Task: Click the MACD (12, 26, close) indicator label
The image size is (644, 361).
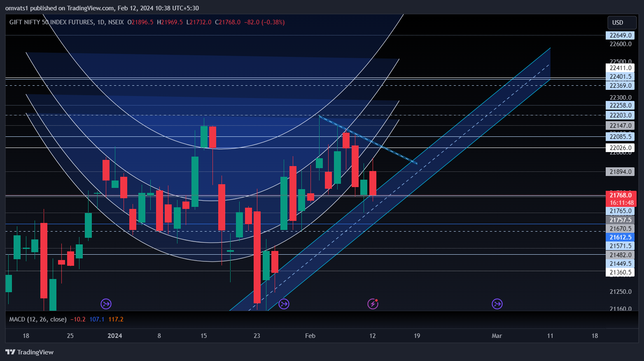Action: click(x=38, y=319)
